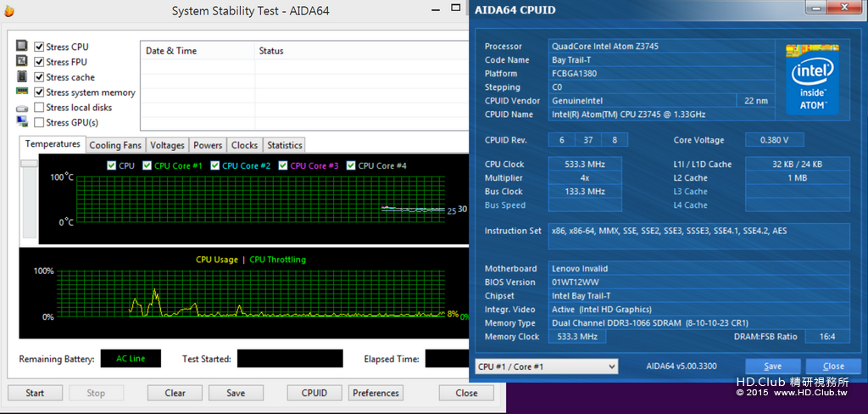Viewport: 868px width, 414px height.
Task: Toggle CPU Core #1 graph checkbox
Action: click(147, 165)
